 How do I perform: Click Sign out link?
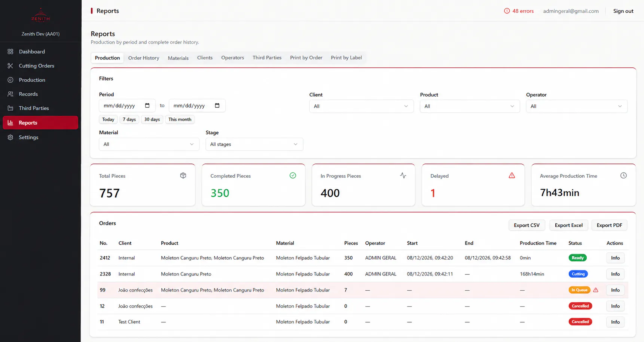623,11
